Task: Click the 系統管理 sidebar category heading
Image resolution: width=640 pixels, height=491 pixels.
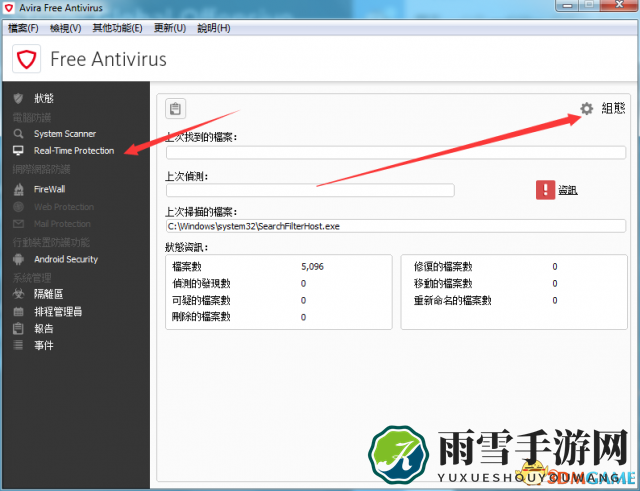Action: [32, 278]
